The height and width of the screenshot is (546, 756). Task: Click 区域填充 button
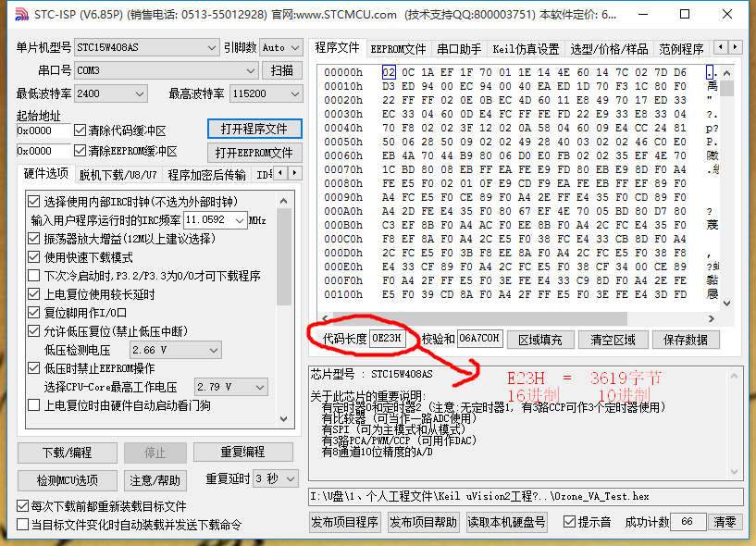tap(540, 340)
